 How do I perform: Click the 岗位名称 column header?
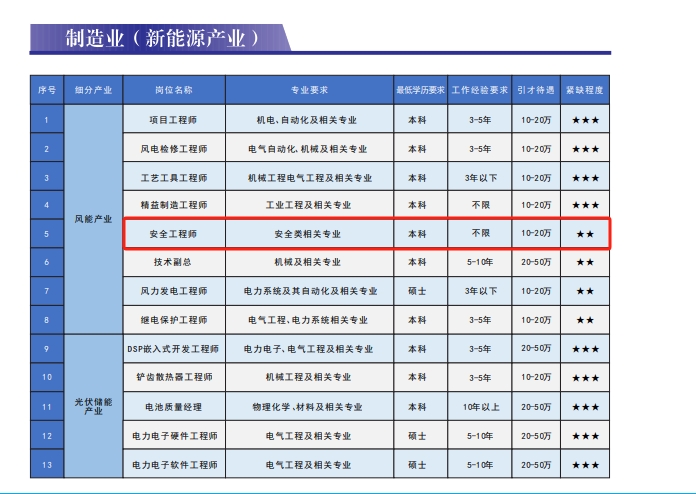(173, 90)
